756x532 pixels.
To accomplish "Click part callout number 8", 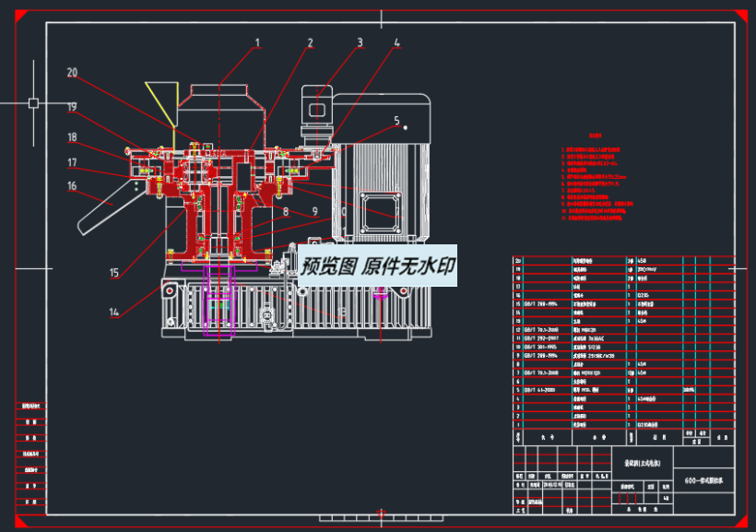I will click(x=286, y=211).
